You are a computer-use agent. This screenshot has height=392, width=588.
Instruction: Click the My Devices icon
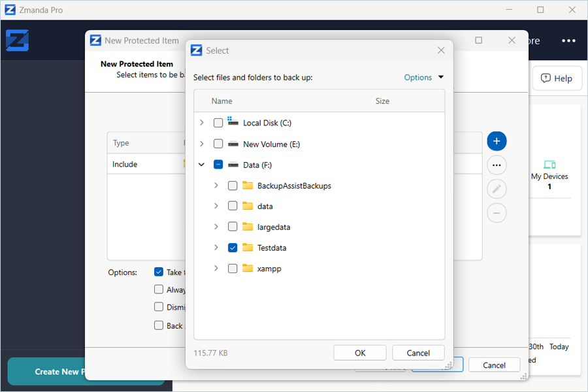click(549, 165)
